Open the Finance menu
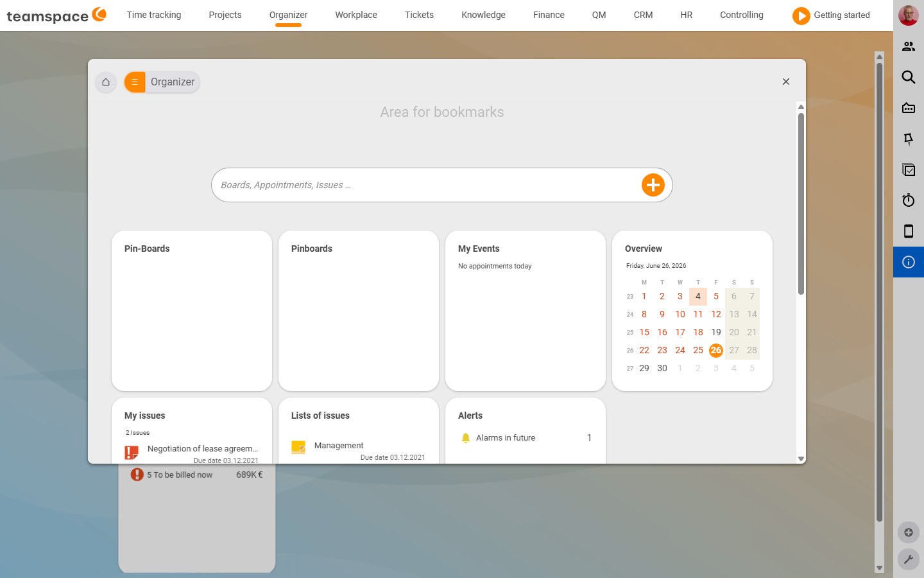924x578 pixels. click(549, 15)
